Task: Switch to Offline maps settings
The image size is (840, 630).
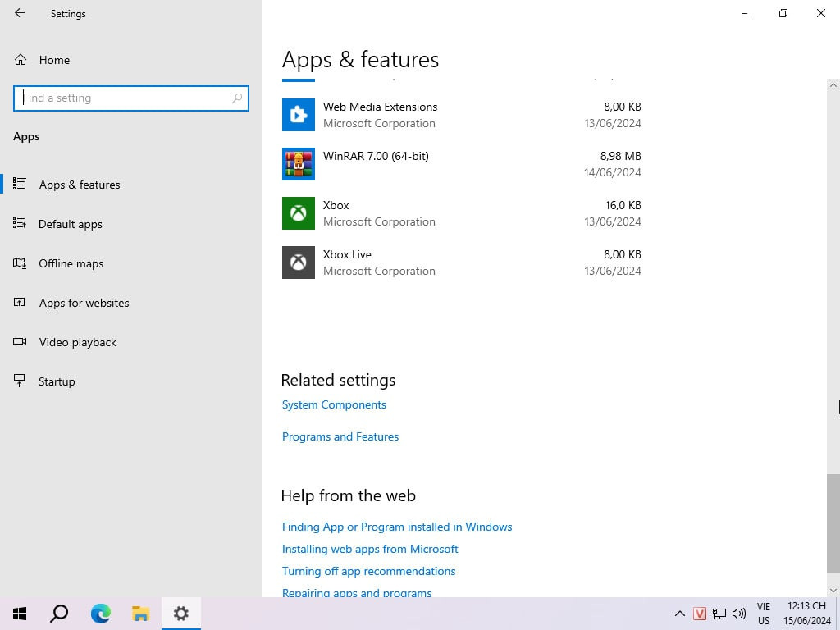Action: tap(71, 263)
